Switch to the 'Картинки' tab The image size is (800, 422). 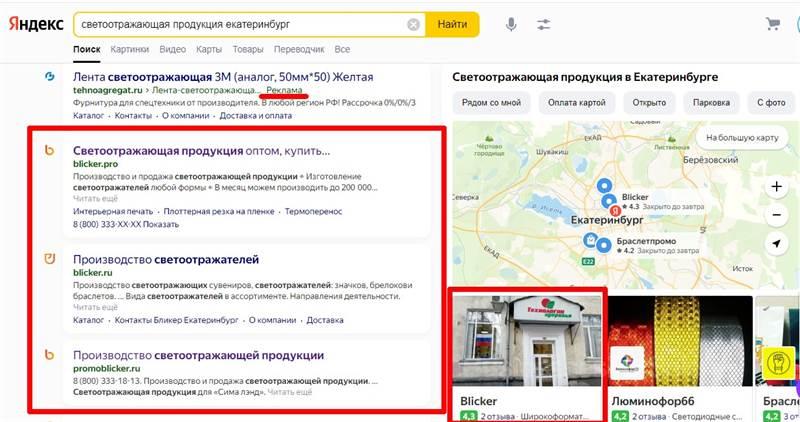(x=130, y=49)
